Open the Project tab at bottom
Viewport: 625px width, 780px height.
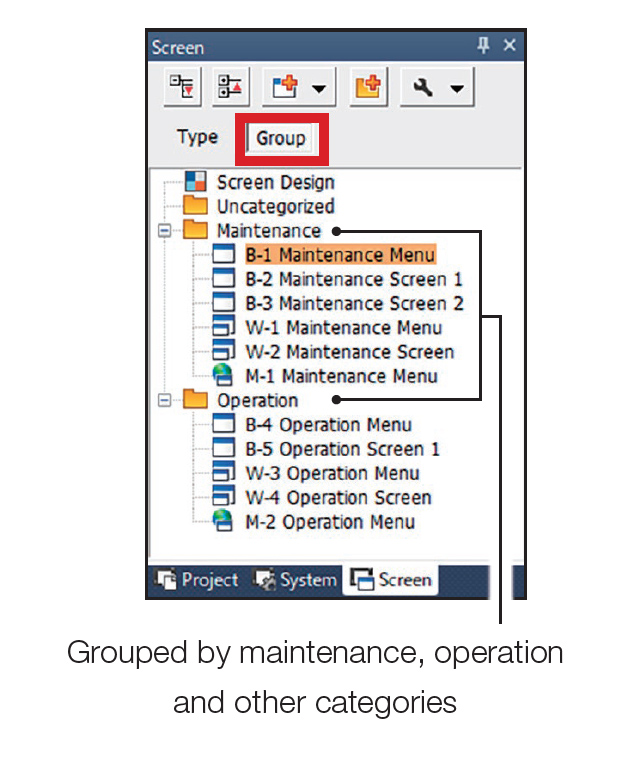pos(198,580)
